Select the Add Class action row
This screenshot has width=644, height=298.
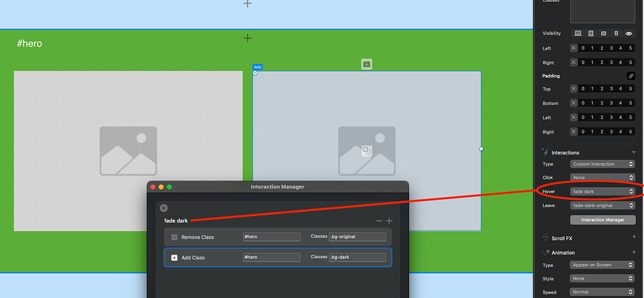point(278,257)
